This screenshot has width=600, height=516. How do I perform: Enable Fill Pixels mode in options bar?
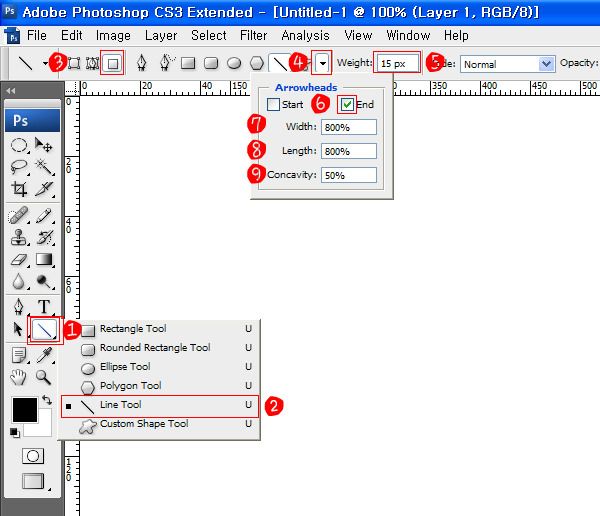pyautogui.click(x=112, y=63)
